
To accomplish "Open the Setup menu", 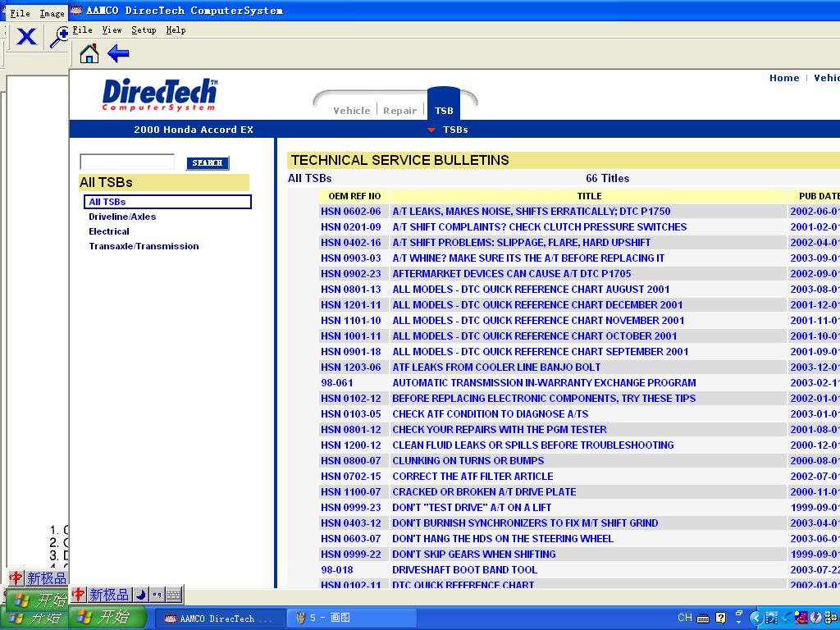I will [144, 30].
